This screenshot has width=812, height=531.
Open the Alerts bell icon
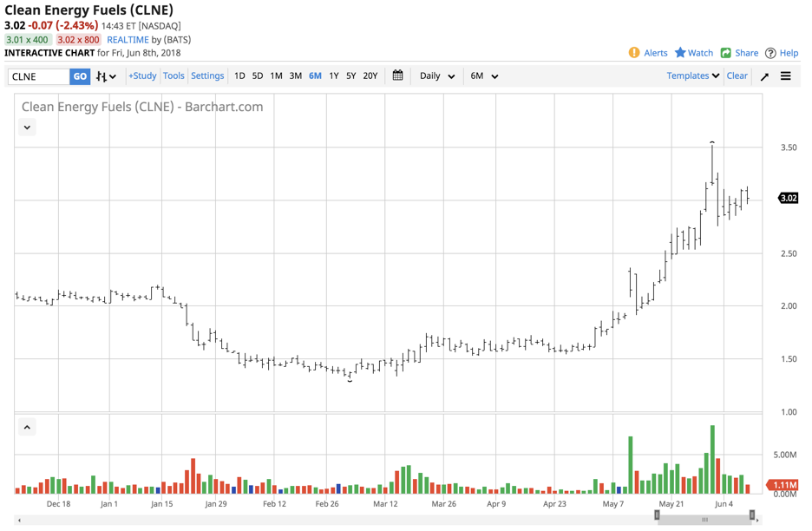[634, 53]
